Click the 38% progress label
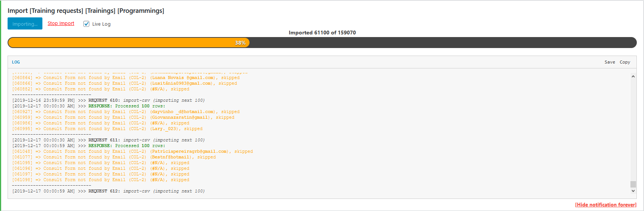 coord(240,43)
